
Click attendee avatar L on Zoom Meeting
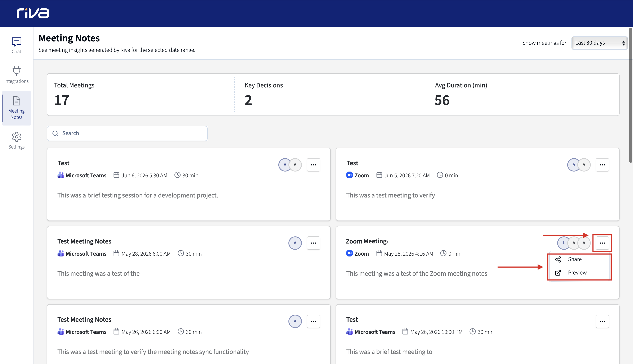pyautogui.click(x=564, y=243)
